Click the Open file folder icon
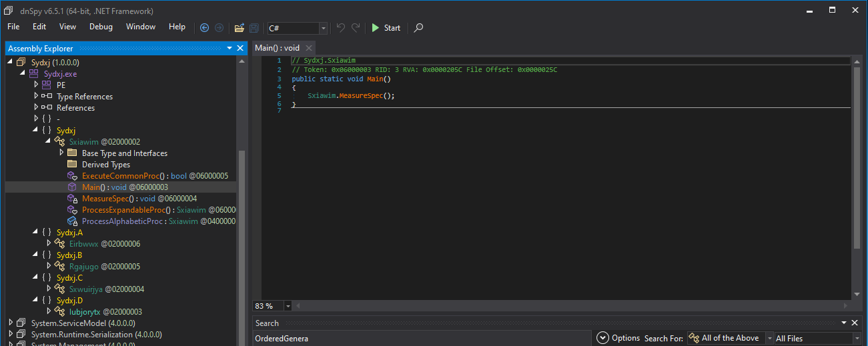The width and height of the screenshot is (868, 346). point(239,28)
